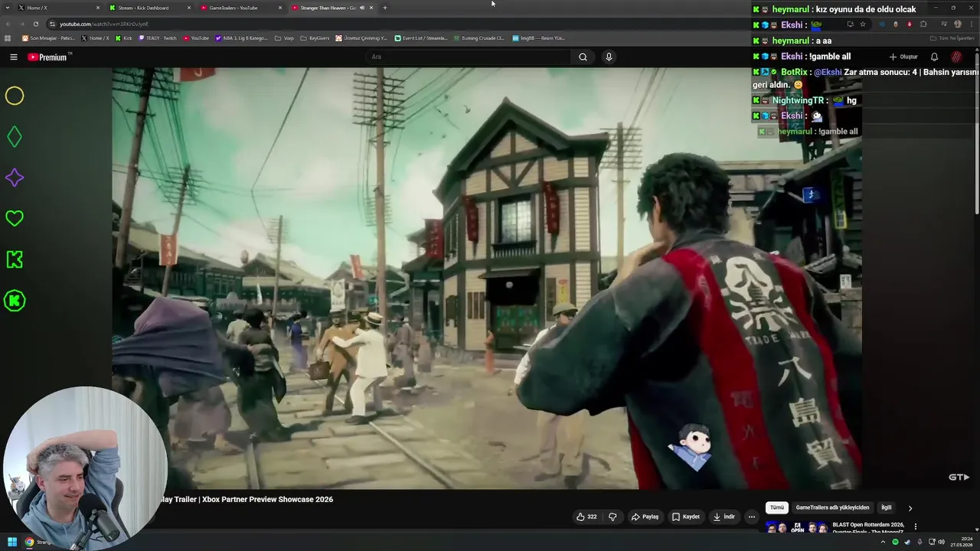Expand the tab search dropdown arrow
Viewport: 980px width, 551px height.
7,8
